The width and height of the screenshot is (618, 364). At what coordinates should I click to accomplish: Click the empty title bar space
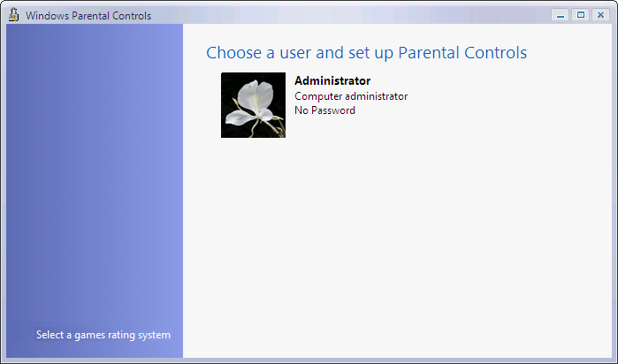coord(354,15)
